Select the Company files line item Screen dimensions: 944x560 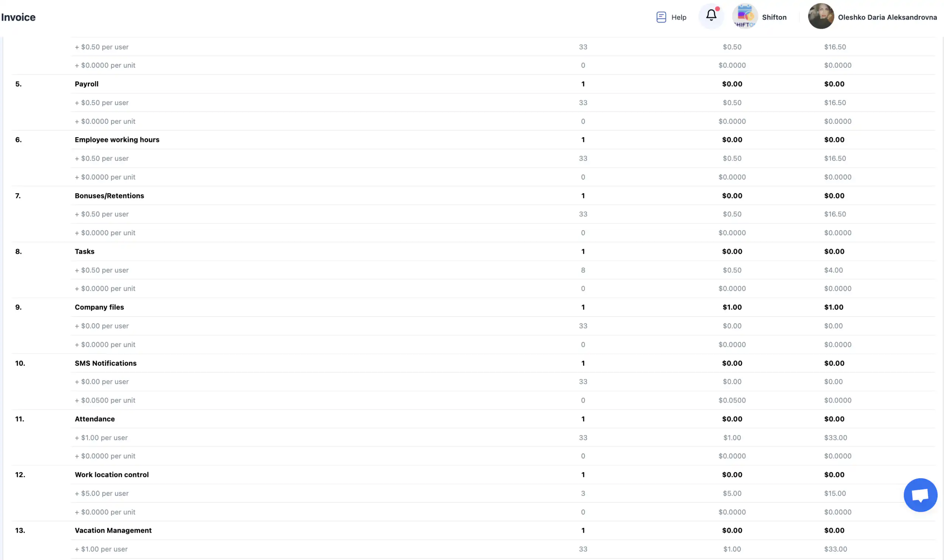99,307
